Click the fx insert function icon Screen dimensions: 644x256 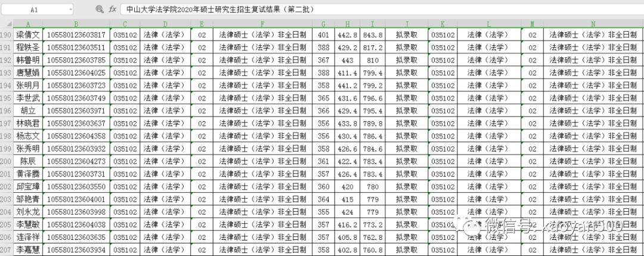coord(112,9)
